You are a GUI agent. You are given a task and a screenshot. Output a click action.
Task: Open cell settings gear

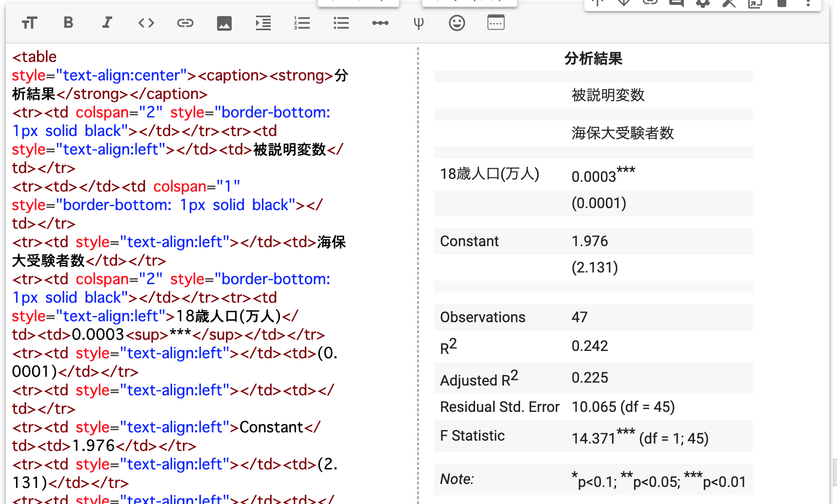tap(703, 3)
